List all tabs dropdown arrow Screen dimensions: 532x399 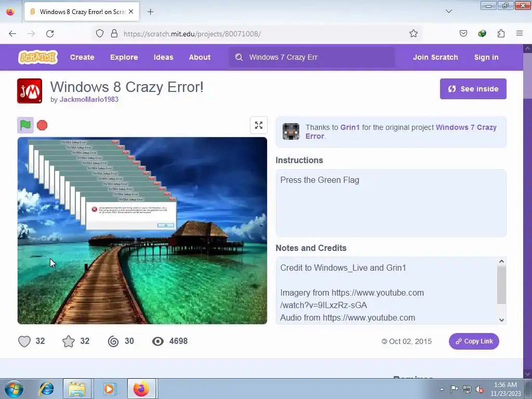pos(448,11)
